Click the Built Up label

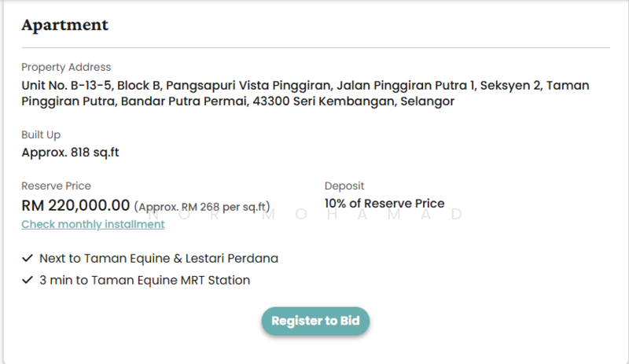(x=41, y=135)
